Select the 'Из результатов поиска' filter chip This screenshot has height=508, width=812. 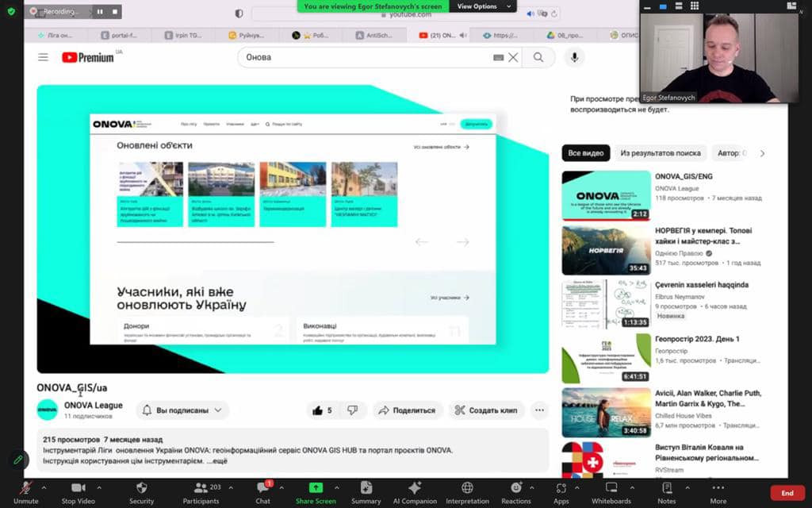[x=660, y=153]
